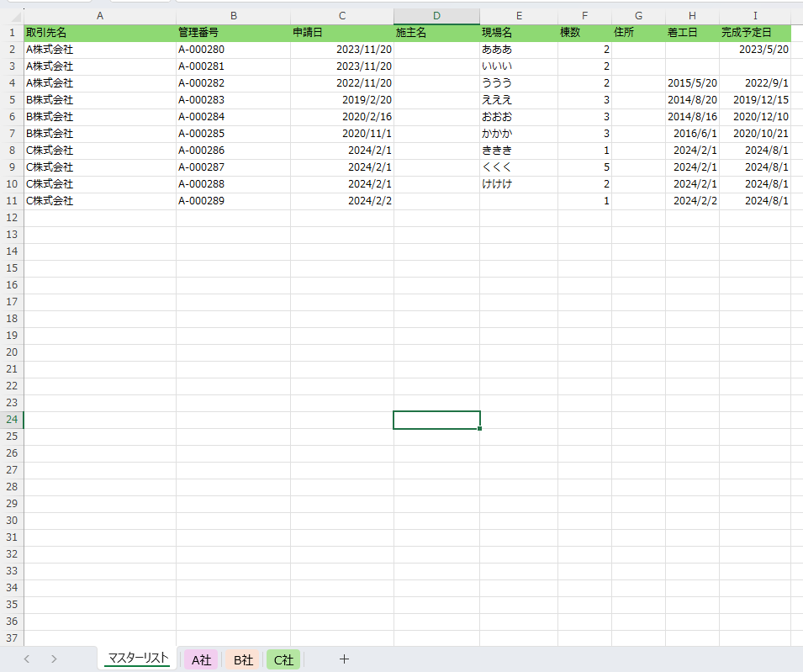Click the add new sheet plus button
803x672 pixels.
point(344,659)
